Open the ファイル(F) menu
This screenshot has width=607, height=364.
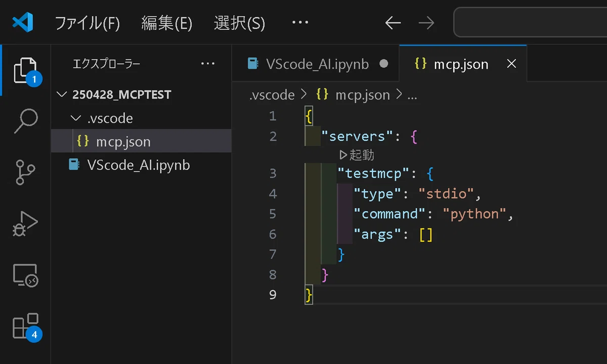click(87, 23)
